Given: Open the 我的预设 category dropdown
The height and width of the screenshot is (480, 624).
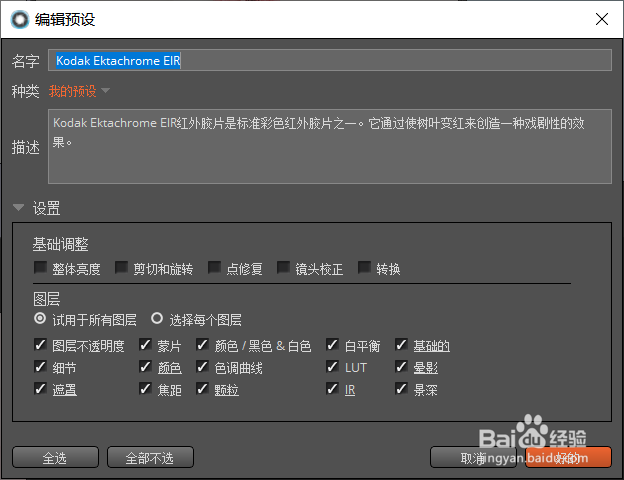Looking at the screenshot, I should coord(79,91).
